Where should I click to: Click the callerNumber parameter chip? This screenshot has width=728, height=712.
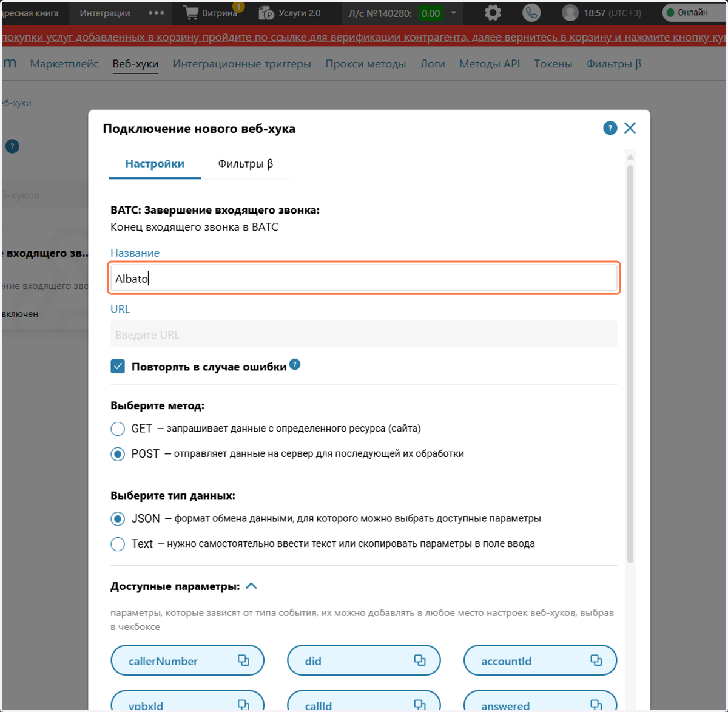pos(187,660)
